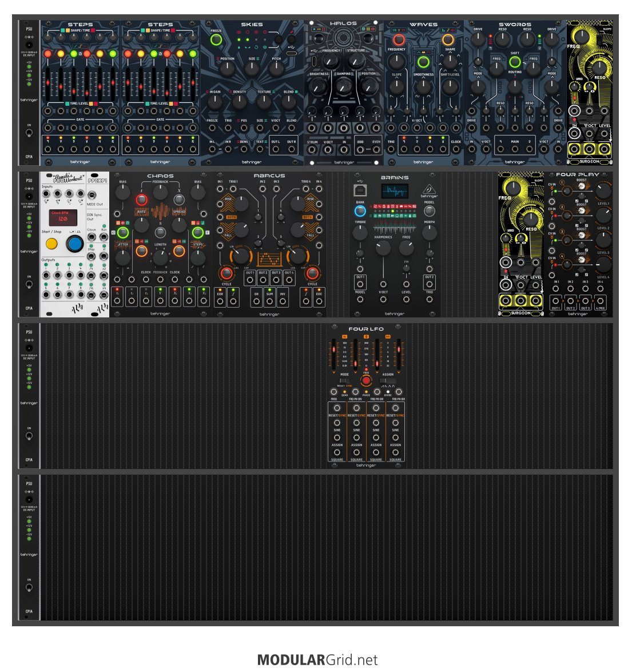Toggle the MODE switch on Four LFO

(344, 380)
